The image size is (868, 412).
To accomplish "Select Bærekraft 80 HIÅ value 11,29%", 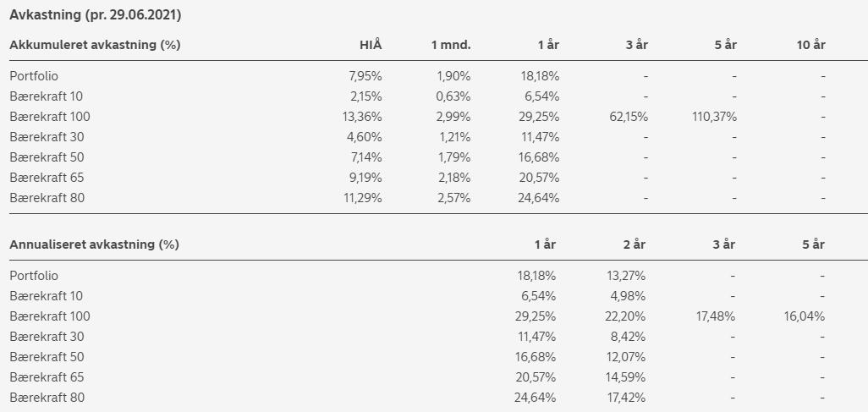I will tap(363, 198).
